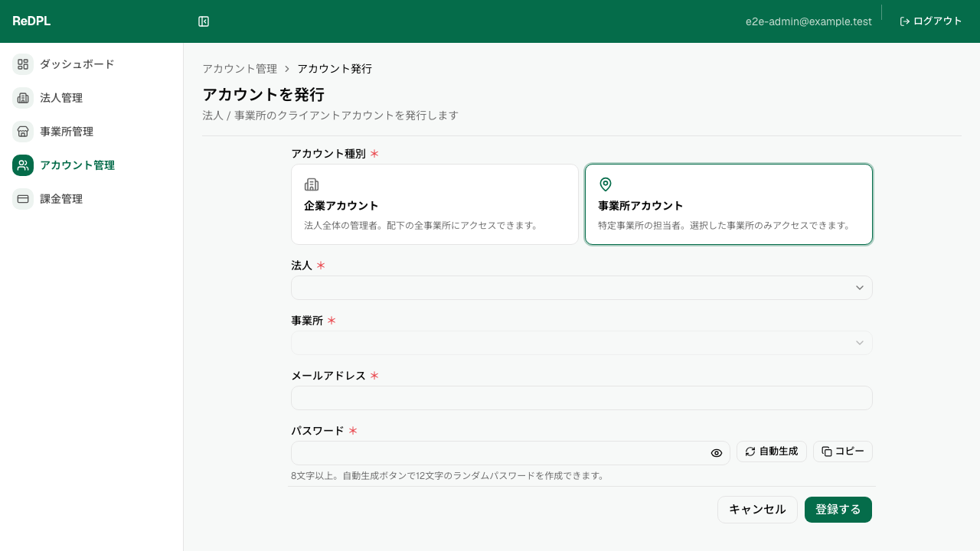The image size is (980, 551).
Task: Click the 法人管理 building icon
Action: 23,98
